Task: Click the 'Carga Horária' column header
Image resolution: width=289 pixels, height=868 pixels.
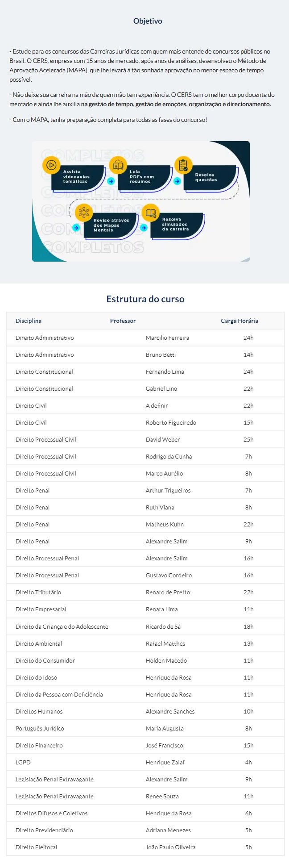Action: (239, 321)
